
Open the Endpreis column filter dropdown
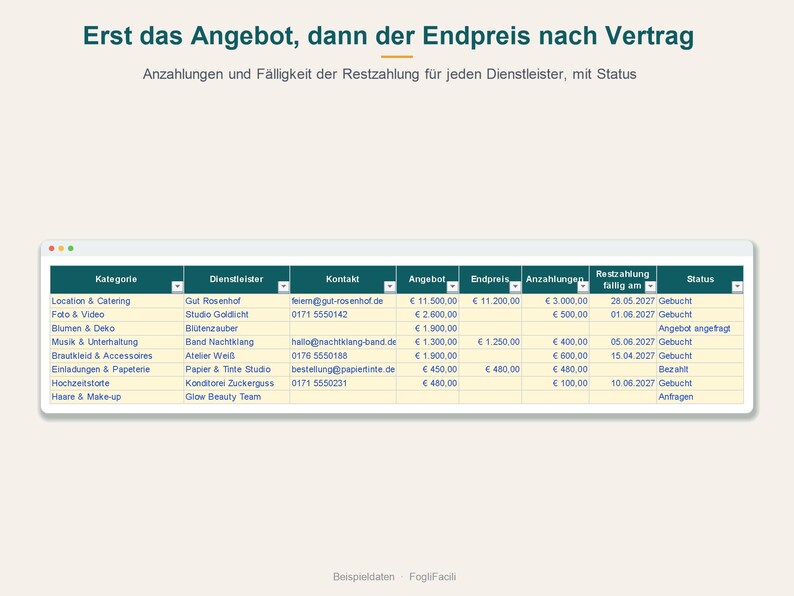515,287
